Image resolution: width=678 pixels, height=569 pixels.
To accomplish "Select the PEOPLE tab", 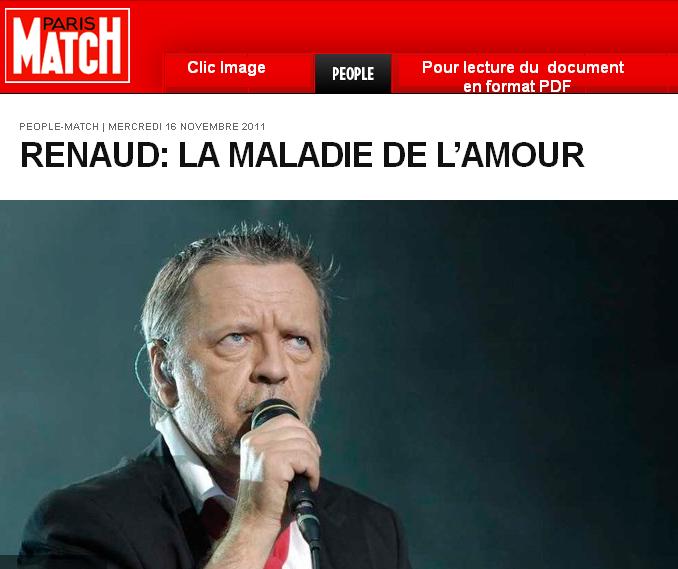I will coord(353,74).
